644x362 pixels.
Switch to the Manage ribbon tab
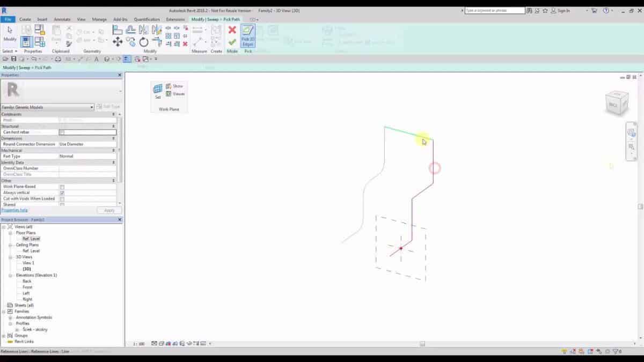99,19
